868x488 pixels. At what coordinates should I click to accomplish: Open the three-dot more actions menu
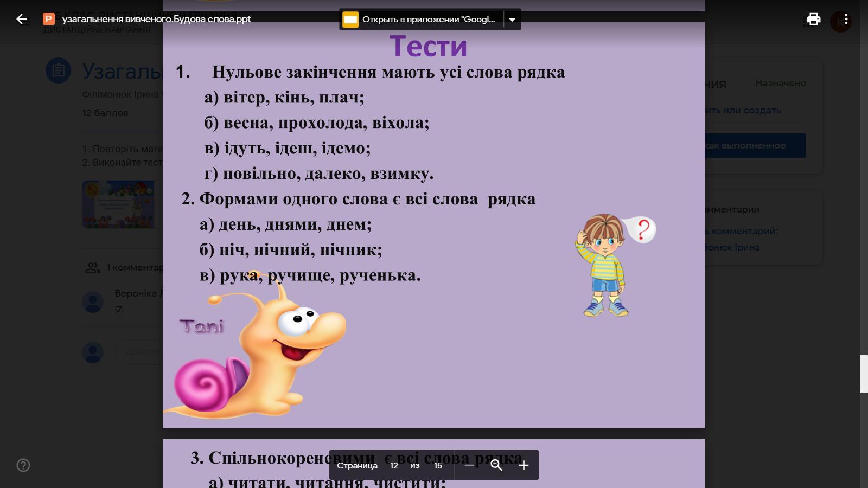click(x=846, y=20)
